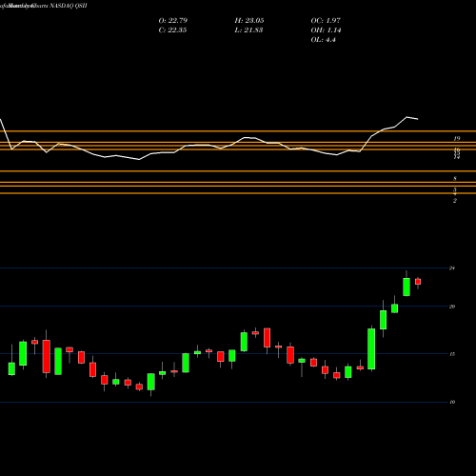476x476 pixels.
Task: Click the '15' price axis label
Action: point(452,354)
